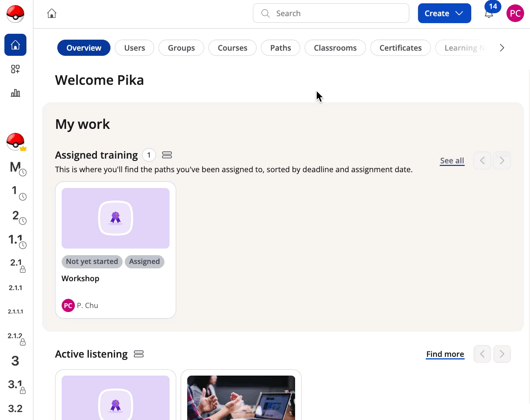Click the home breadcrumb icon in header
The height and width of the screenshot is (420, 530).
[x=52, y=14]
